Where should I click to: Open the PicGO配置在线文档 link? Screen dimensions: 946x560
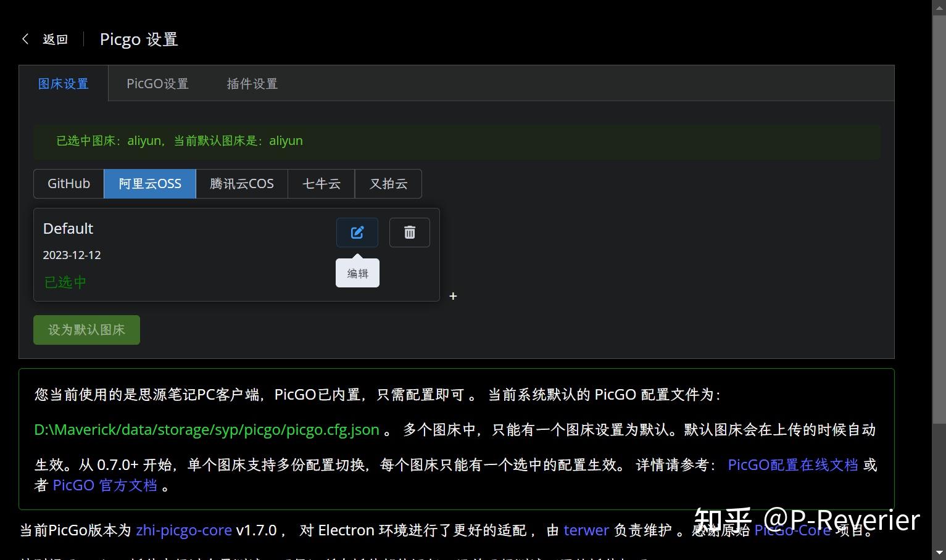792,464
